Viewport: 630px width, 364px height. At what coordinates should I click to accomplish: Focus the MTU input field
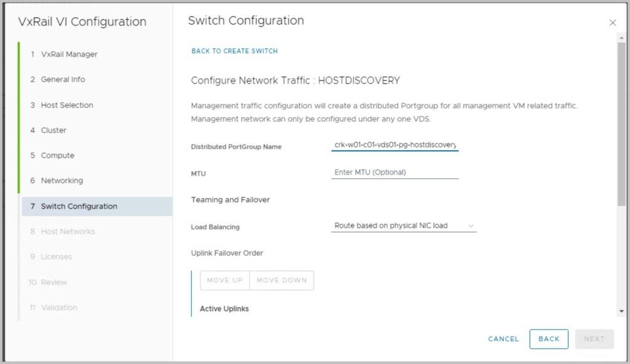pyautogui.click(x=394, y=172)
